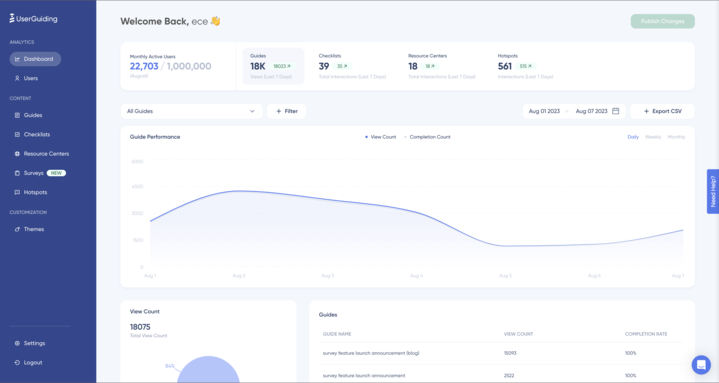Image resolution: width=719 pixels, height=383 pixels.
Task: Open the Need Help? side tab
Action: coord(713,191)
